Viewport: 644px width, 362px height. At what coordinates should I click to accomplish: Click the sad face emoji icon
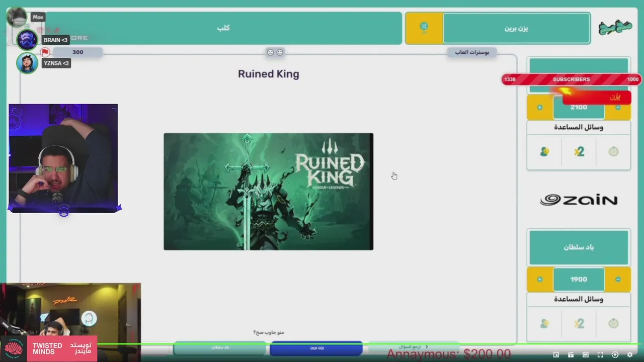[x=270, y=52]
